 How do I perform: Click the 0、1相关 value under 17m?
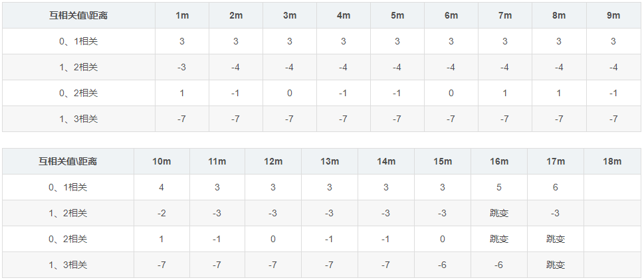[556, 187]
